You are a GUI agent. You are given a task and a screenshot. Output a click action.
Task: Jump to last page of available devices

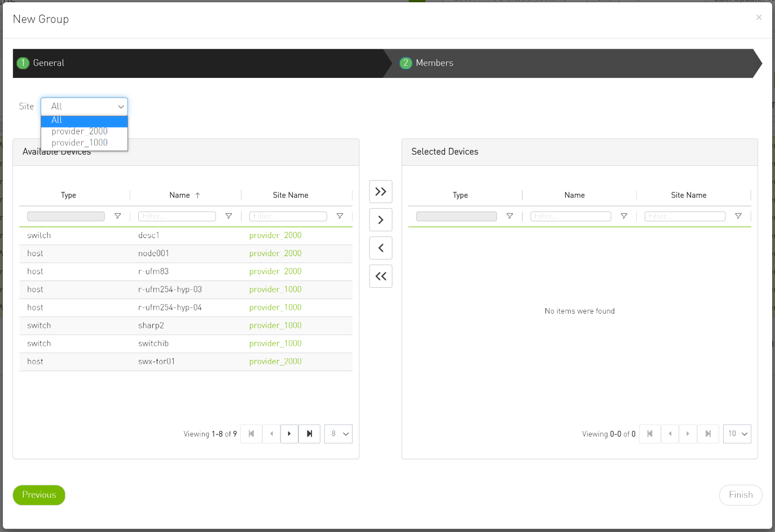pyautogui.click(x=309, y=433)
